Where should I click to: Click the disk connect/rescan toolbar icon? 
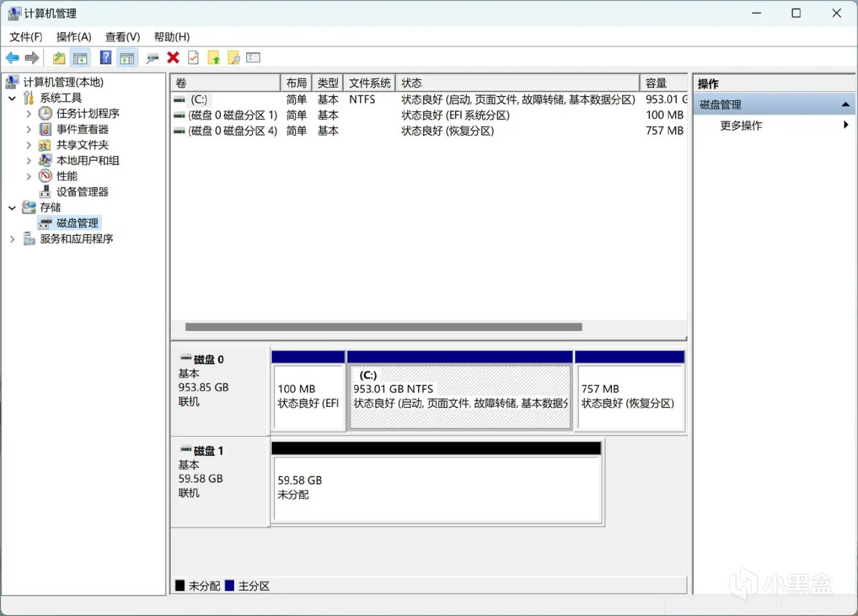(x=152, y=58)
